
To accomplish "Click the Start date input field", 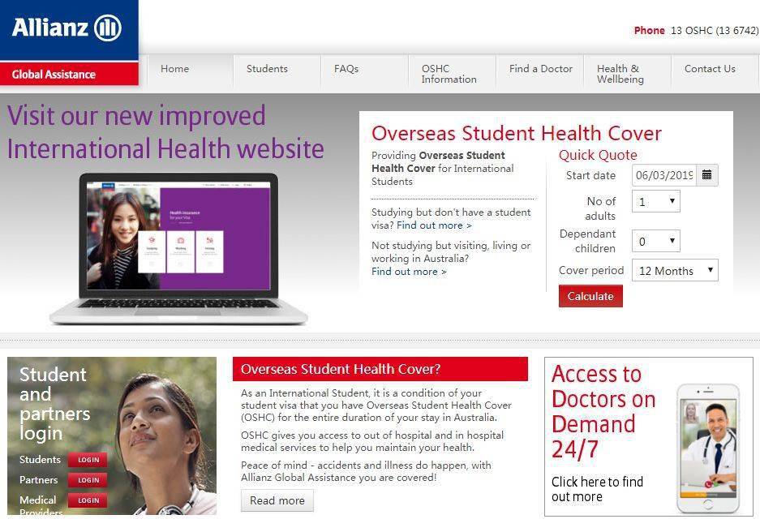I will (x=663, y=175).
